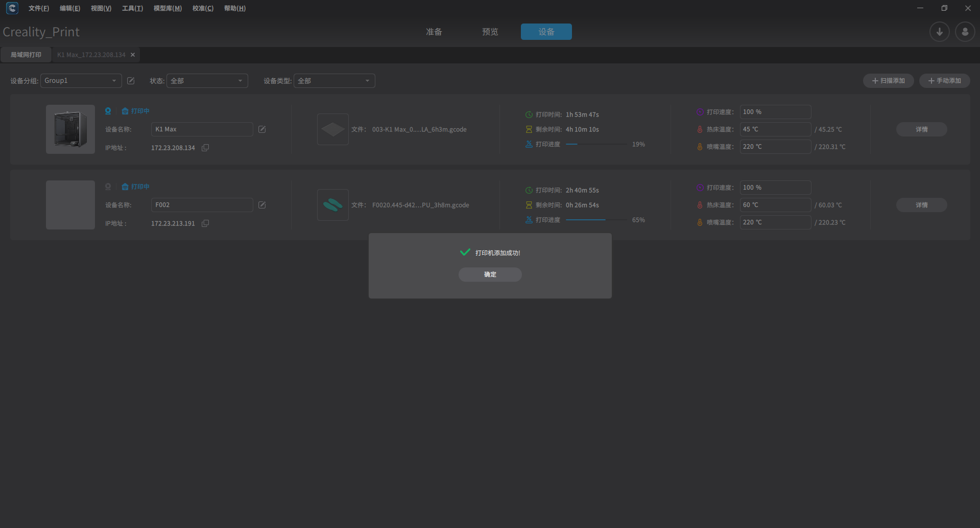Click the F002 blank printer thumbnail
Screen dimensions: 980x528
coord(70,205)
